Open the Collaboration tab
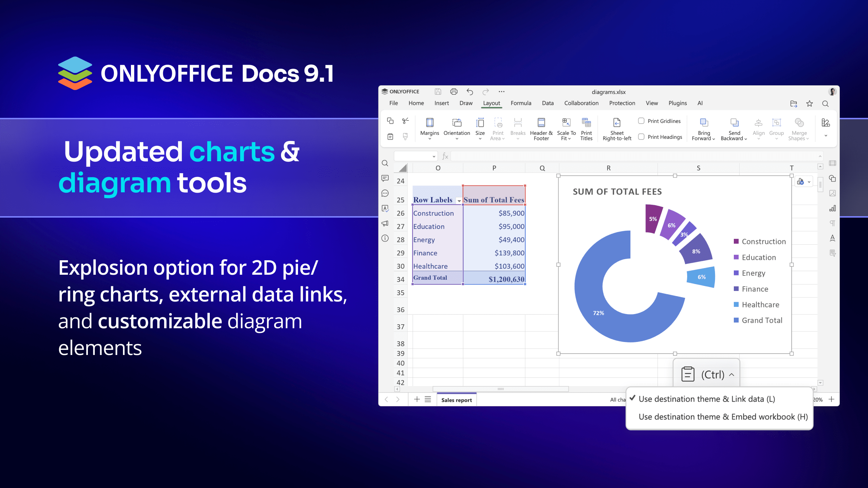Image resolution: width=868 pixels, height=488 pixels. (x=581, y=103)
